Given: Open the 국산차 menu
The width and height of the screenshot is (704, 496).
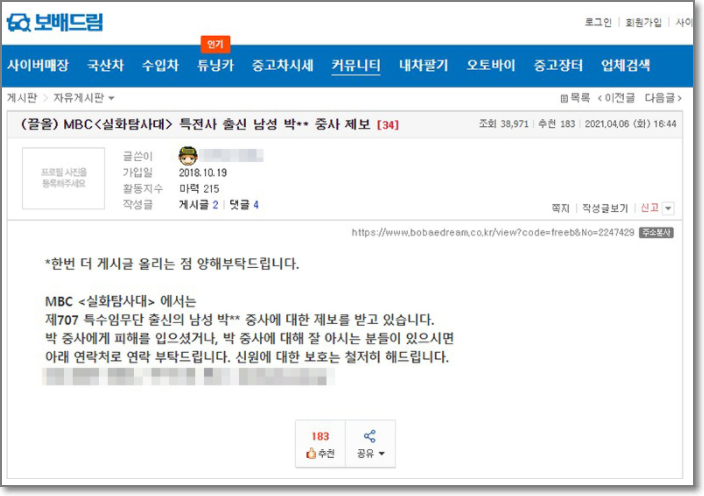Looking at the screenshot, I should click(105, 66).
